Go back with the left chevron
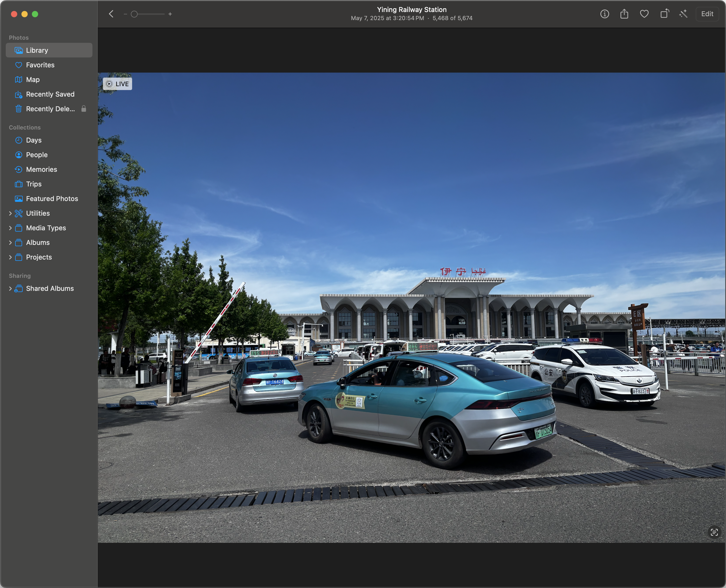This screenshot has height=588, width=726. point(111,14)
